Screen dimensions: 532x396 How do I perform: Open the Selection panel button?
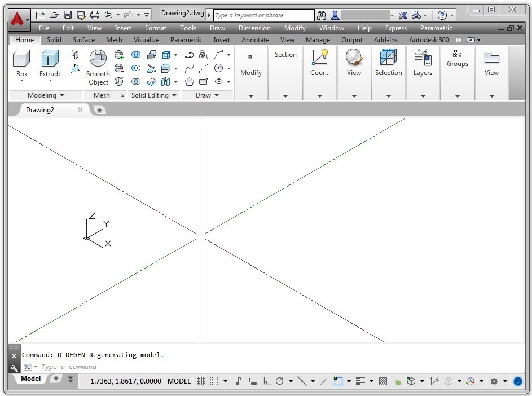(389, 63)
